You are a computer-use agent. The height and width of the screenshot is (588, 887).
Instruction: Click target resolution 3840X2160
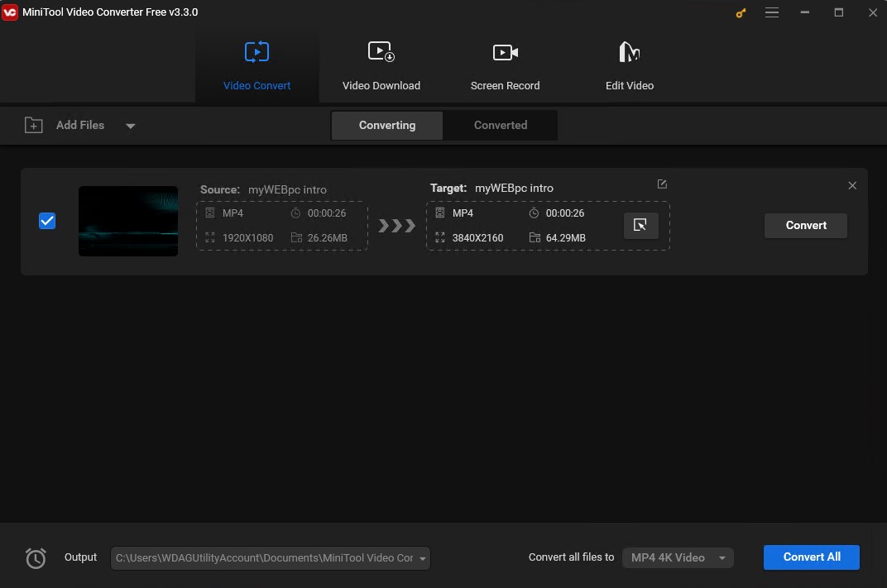477,238
